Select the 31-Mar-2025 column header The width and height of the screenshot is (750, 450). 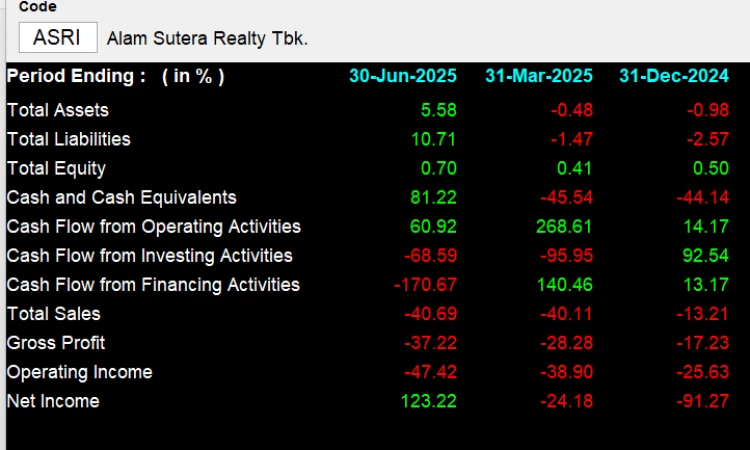coord(538,76)
